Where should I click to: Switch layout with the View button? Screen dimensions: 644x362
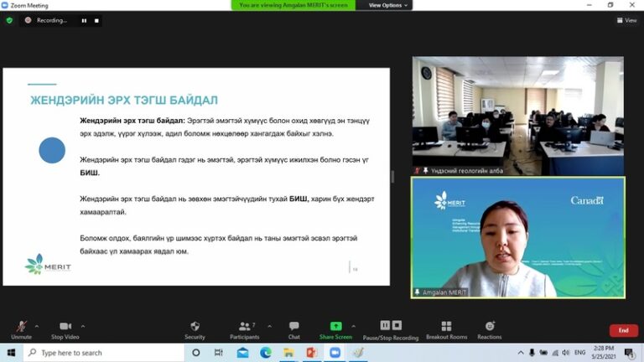(x=626, y=20)
